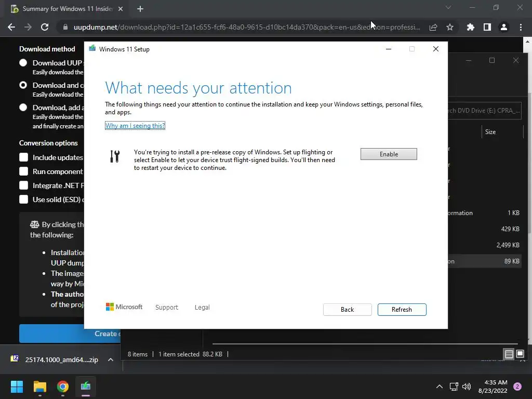The width and height of the screenshot is (532, 399).
Task: Click the share page icon in the address bar
Action: (x=433, y=27)
